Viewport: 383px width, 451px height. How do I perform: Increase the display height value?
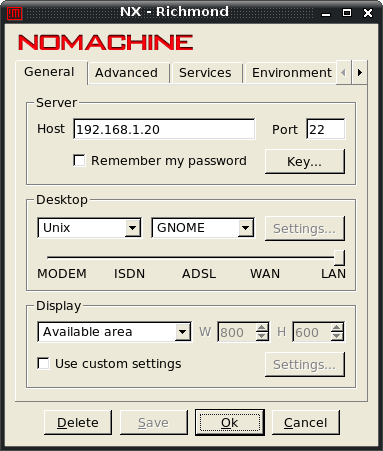pos(337,327)
